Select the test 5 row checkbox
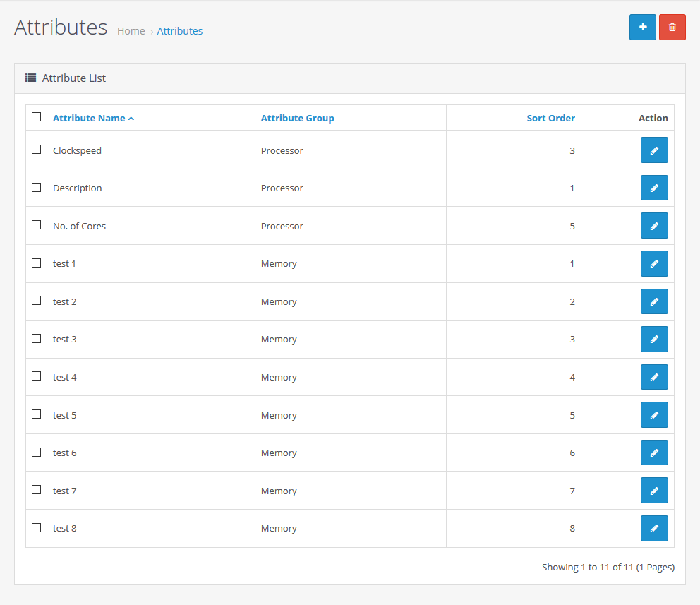Image resolution: width=700 pixels, height=605 pixels. tap(37, 414)
